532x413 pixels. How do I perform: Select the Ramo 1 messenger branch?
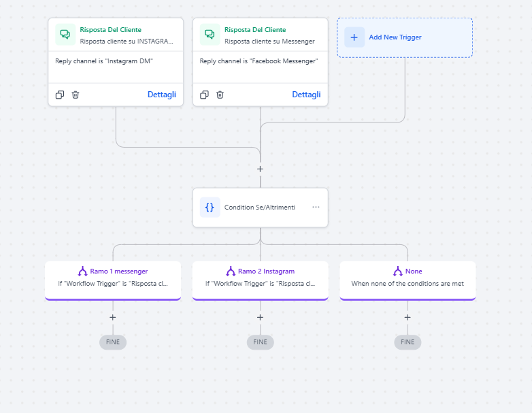[x=113, y=279]
